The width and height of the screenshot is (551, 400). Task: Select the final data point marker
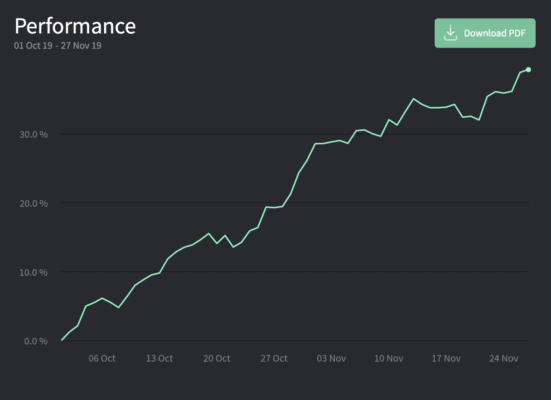point(528,70)
